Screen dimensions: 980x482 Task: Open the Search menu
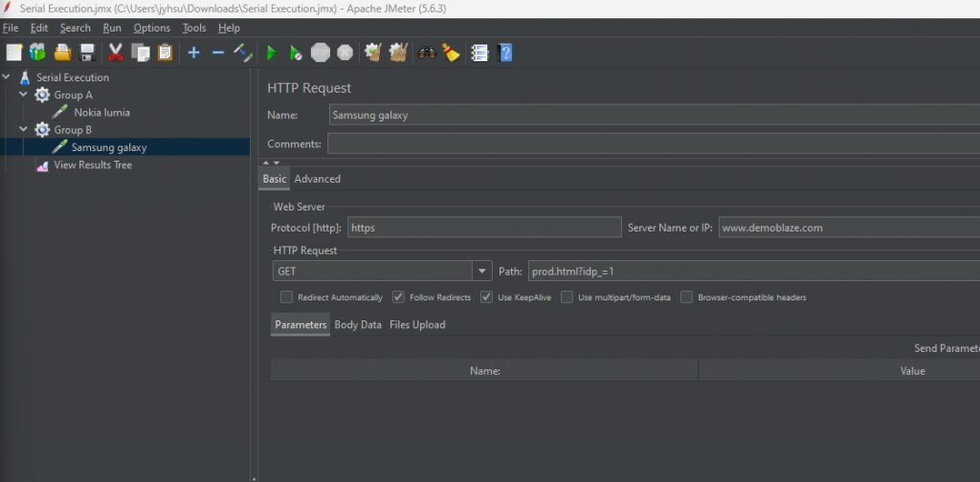(x=76, y=28)
